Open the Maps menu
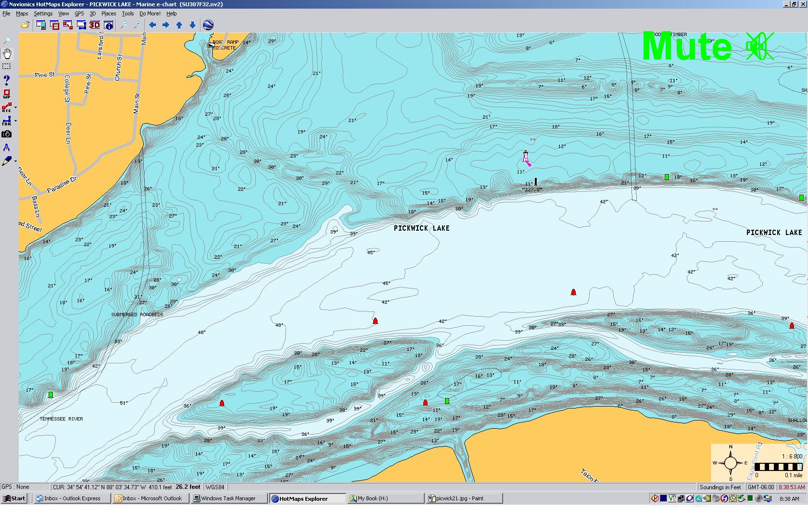This screenshot has width=808, height=532. [22, 13]
